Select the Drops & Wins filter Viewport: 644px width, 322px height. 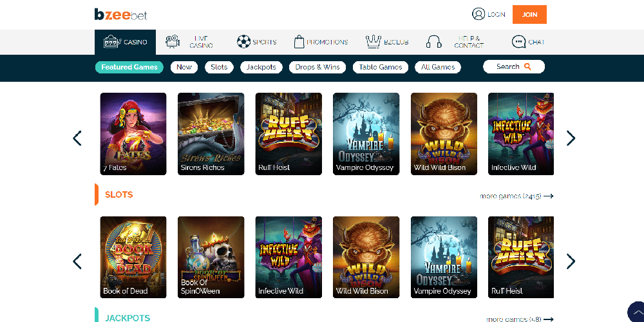[317, 68]
